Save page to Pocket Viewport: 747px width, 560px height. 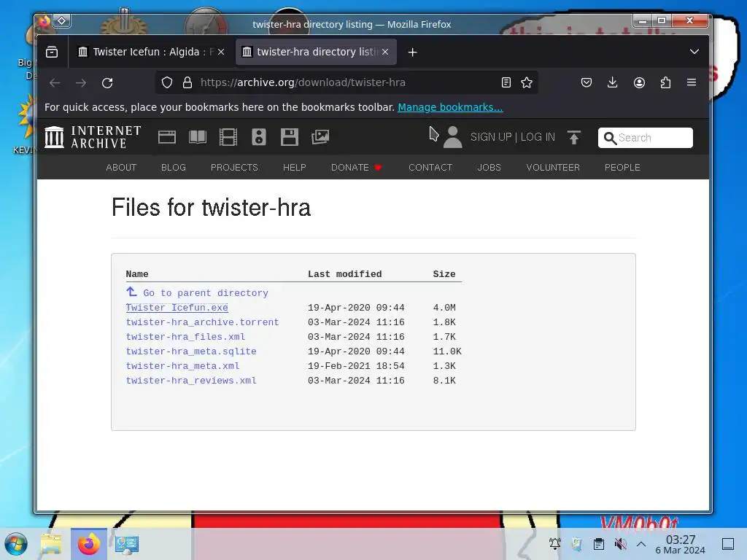tap(587, 82)
